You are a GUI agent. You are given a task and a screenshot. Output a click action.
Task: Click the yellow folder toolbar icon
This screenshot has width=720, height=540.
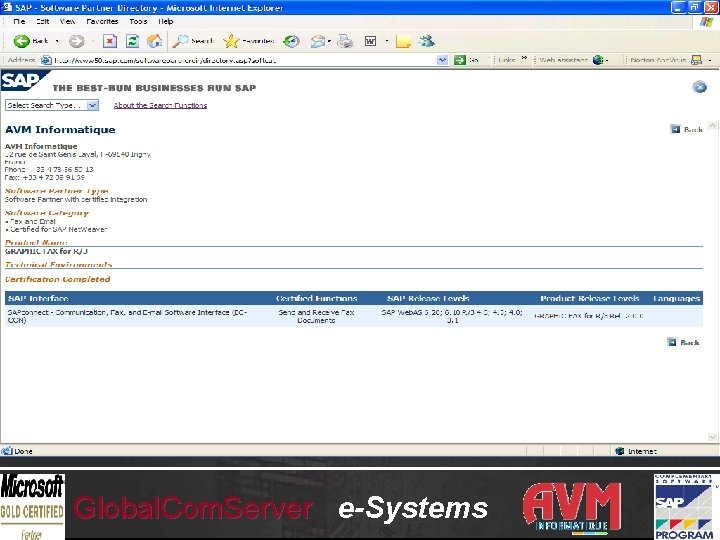click(x=403, y=42)
